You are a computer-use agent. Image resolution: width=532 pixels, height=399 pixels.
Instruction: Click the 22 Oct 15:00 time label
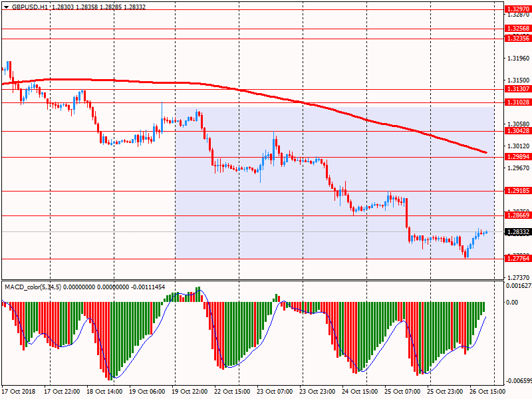pyautogui.click(x=232, y=392)
